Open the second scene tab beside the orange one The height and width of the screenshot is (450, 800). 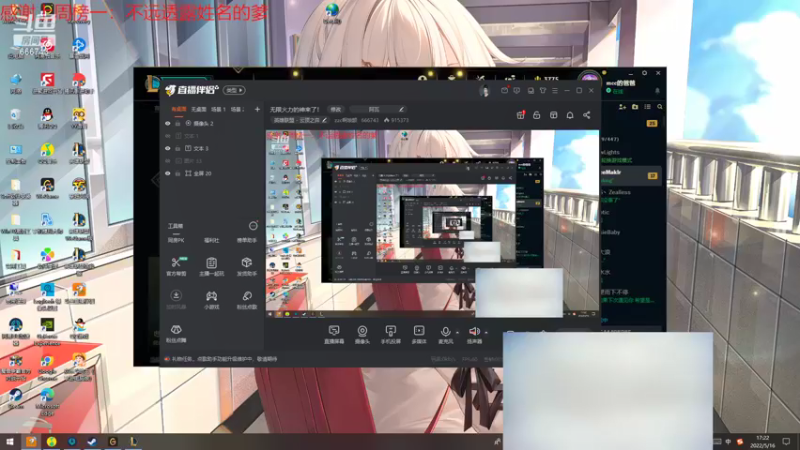(x=198, y=109)
